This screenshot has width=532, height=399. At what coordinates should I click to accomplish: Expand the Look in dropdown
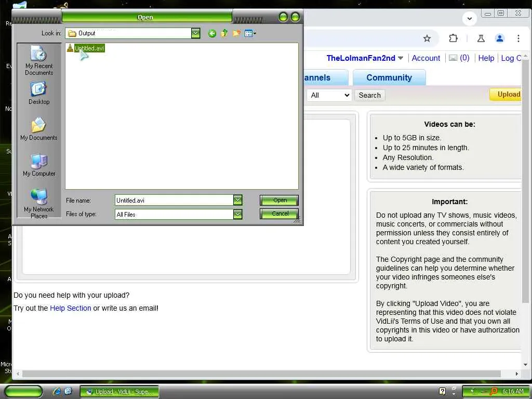pos(195,33)
